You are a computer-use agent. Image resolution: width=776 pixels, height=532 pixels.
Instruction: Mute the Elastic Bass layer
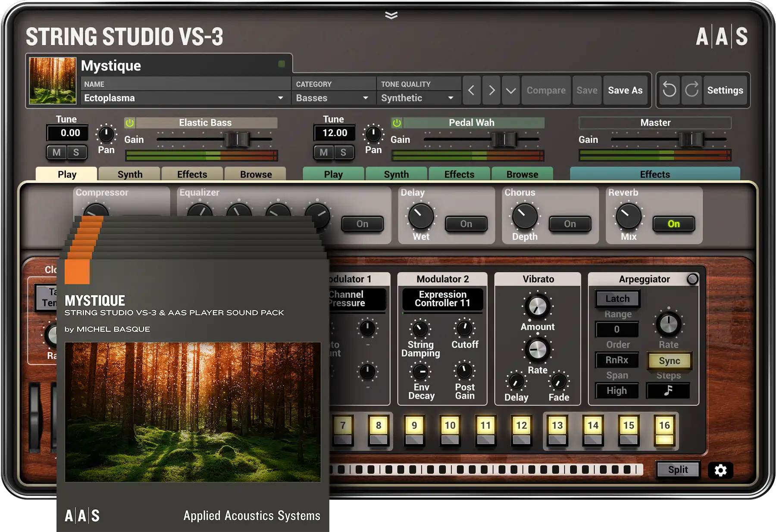(57, 152)
